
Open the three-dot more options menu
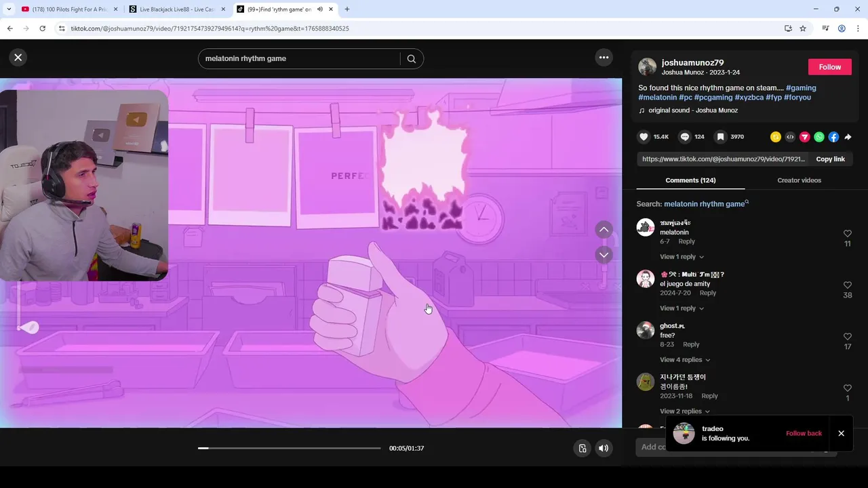(x=604, y=58)
